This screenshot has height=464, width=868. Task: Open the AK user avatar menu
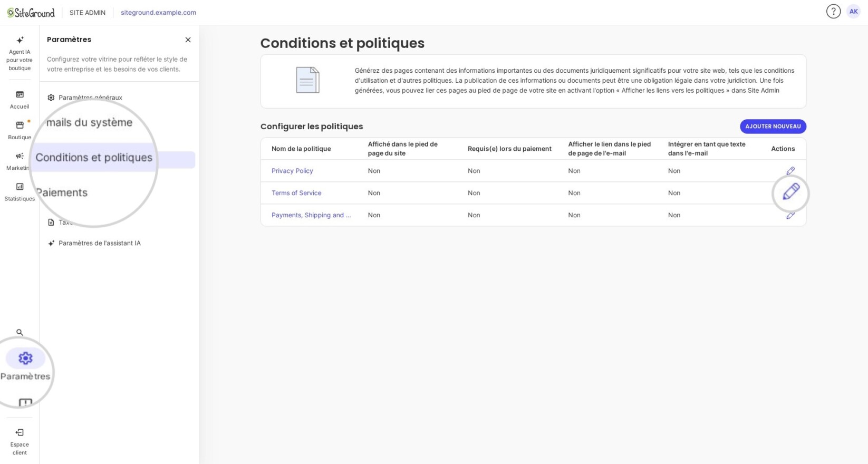click(853, 11)
